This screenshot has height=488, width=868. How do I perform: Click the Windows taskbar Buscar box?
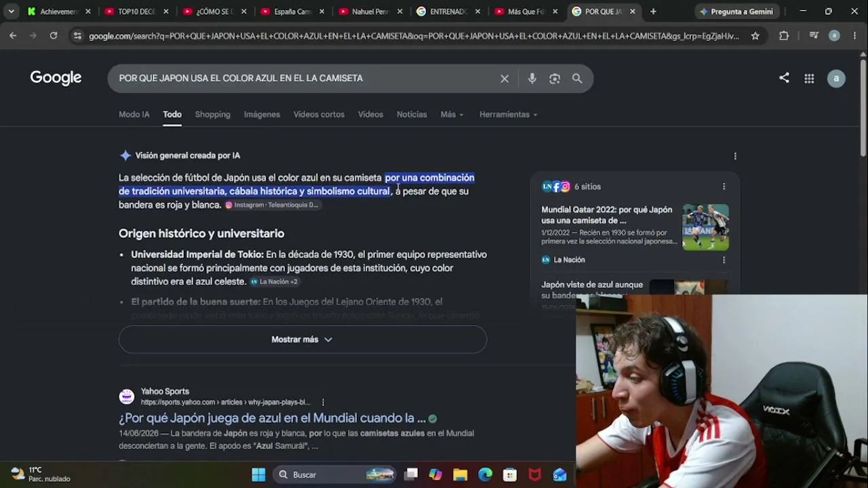[334, 474]
